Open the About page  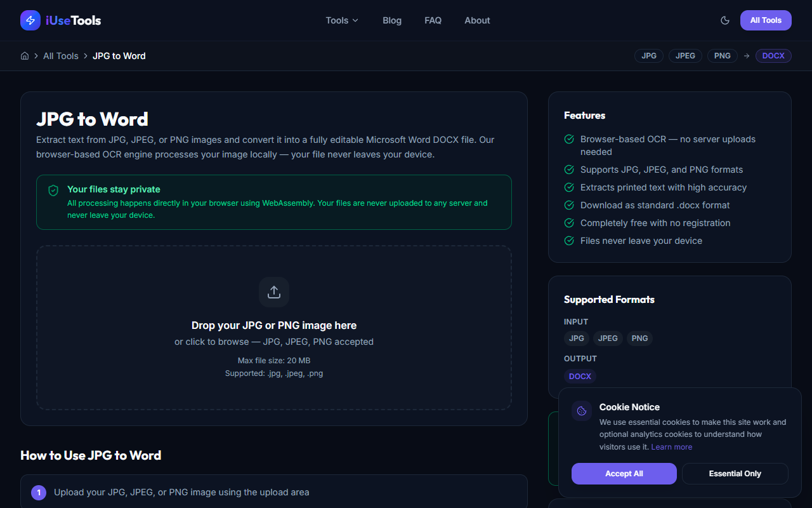point(477,20)
